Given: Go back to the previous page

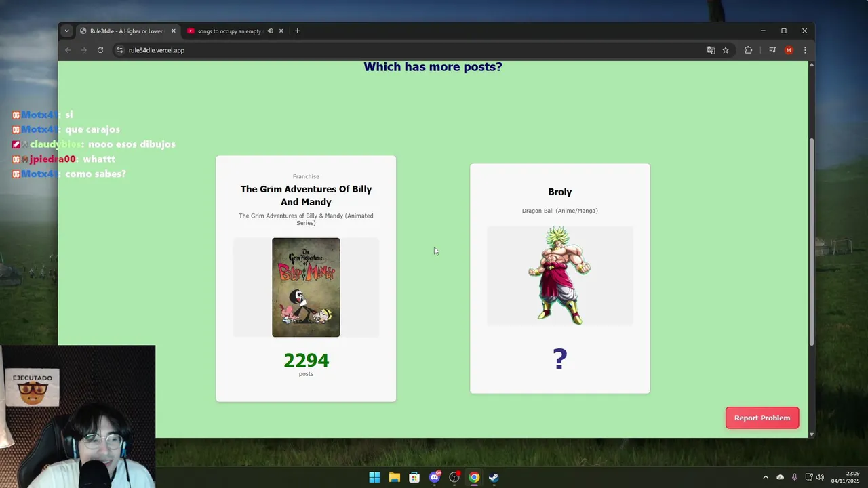Looking at the screenshot, I should tap(67, 50).
